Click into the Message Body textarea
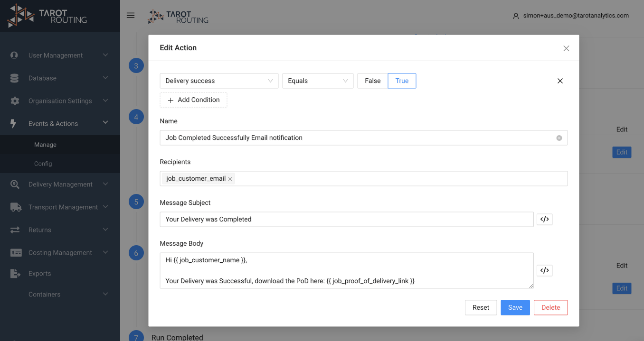 [x=347, y=270]
